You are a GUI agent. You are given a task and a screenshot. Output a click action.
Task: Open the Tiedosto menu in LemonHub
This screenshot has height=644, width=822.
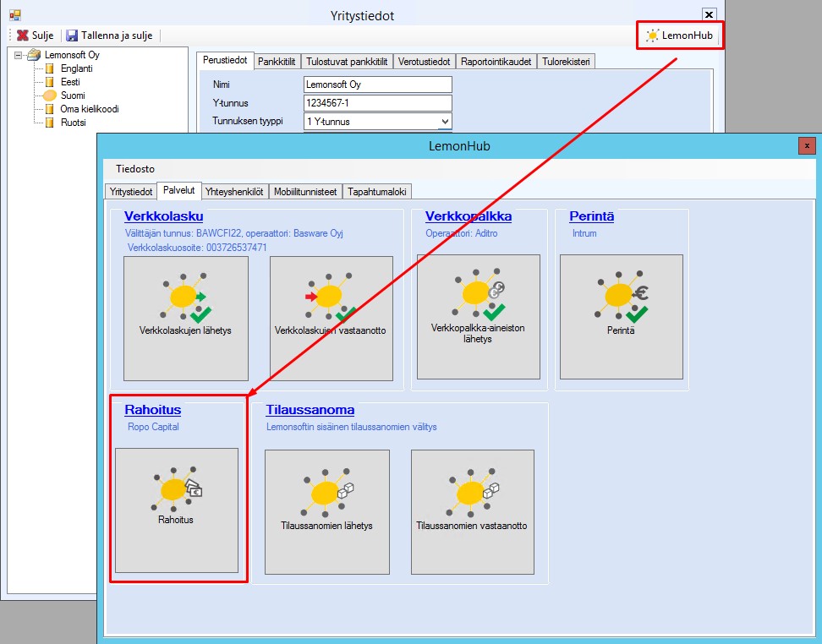135,169
